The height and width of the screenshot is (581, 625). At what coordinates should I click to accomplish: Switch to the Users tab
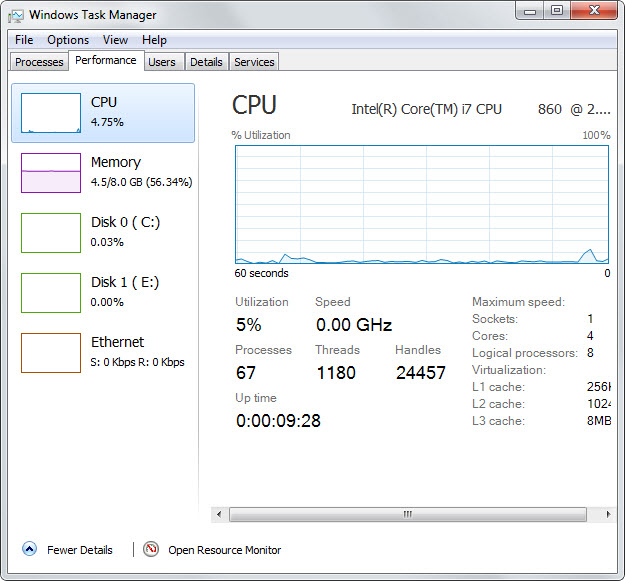click(x=162, y=62)
